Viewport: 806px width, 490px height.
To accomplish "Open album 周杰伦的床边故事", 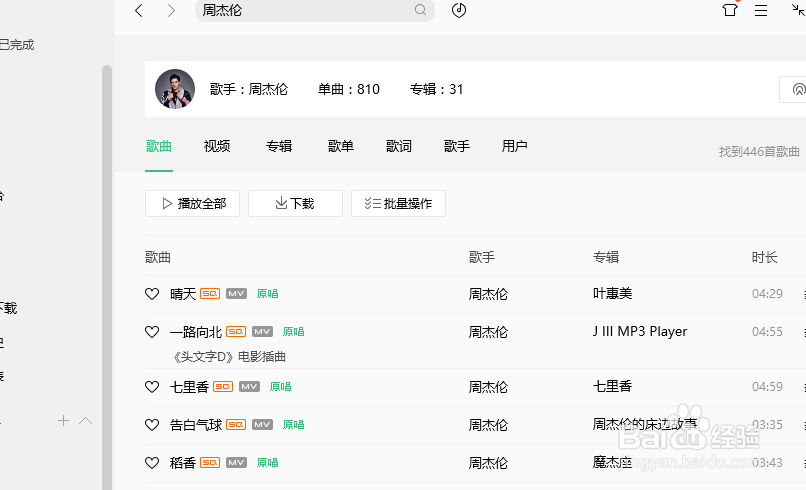I will pyautogui.click(x=645, y=425).
